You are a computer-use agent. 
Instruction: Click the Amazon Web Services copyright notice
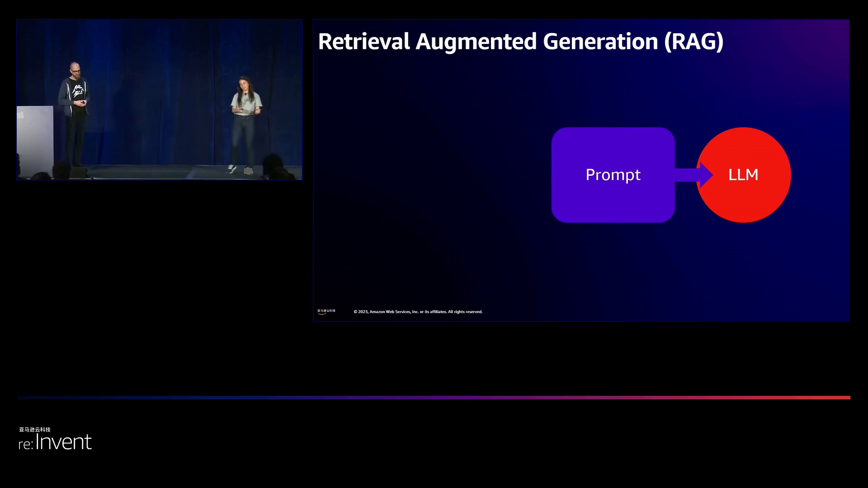point(418,312)
